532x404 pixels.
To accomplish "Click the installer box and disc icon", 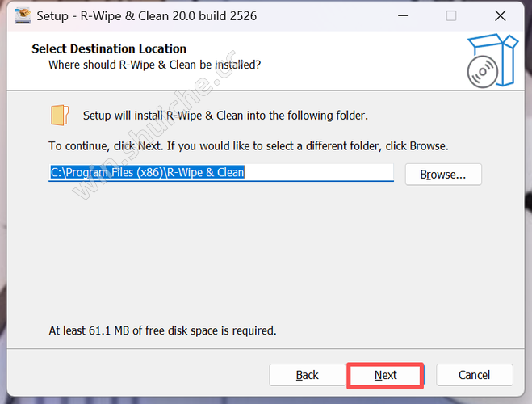I will tap(491, 60).
